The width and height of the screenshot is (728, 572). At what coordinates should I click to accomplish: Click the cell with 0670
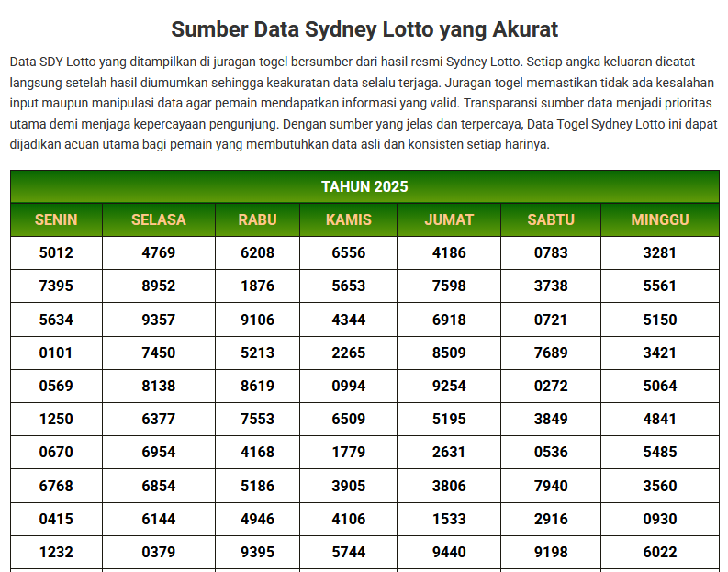coord(56,453)
